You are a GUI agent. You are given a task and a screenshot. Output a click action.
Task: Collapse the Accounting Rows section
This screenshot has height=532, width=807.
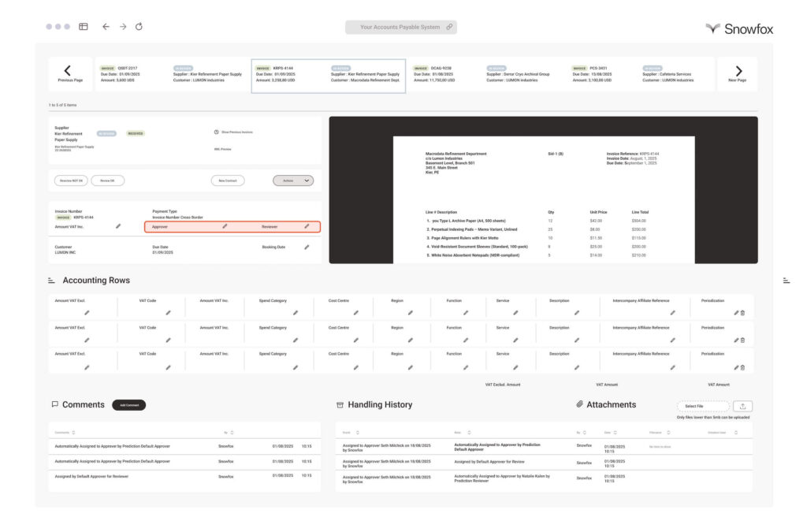(x=51, y=281)
